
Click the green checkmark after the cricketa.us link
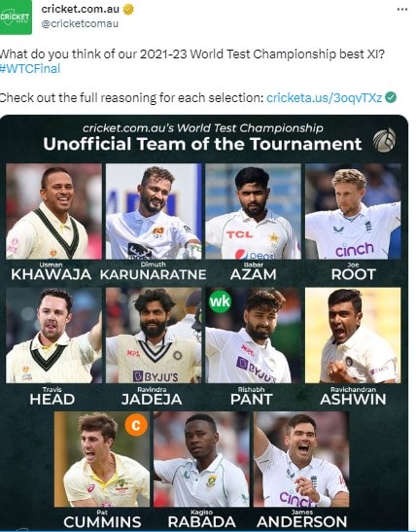[391, 97]
